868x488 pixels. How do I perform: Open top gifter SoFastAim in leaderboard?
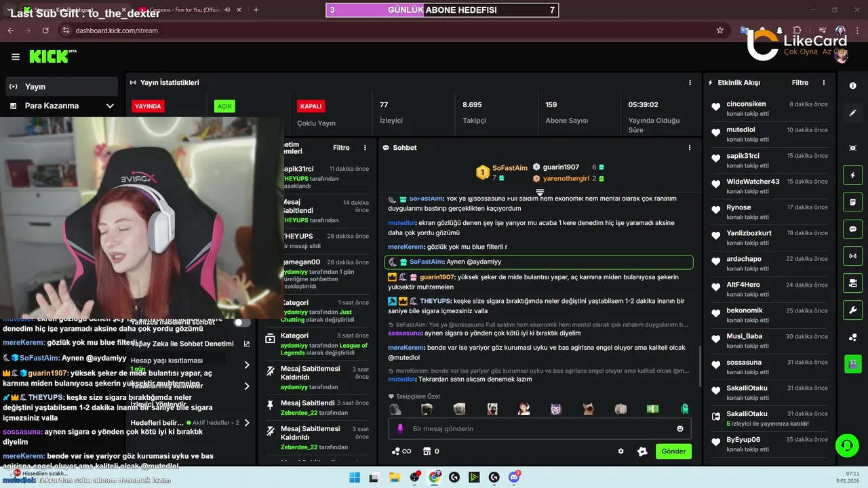[x=502, y=172]
